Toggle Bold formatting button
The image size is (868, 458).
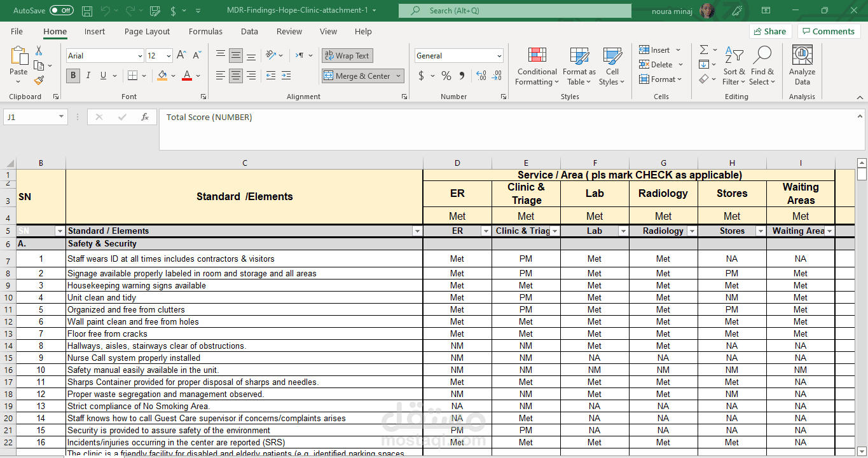tap(73, 76)
